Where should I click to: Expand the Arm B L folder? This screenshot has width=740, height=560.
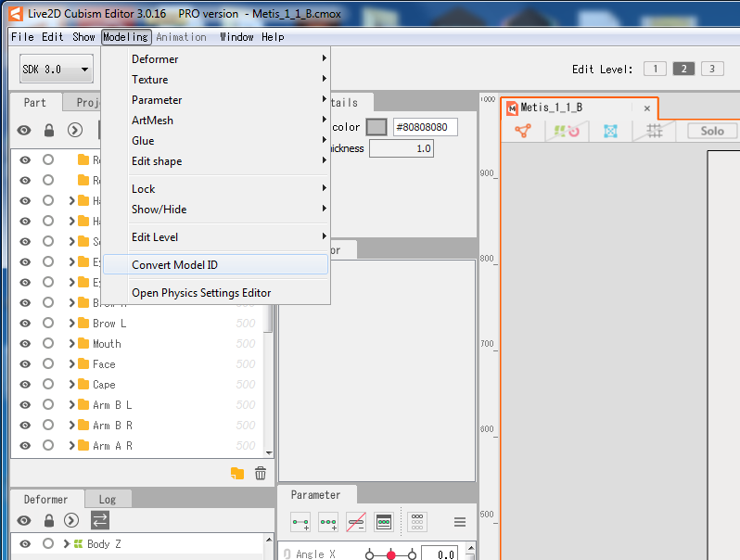tap(71, 405)
